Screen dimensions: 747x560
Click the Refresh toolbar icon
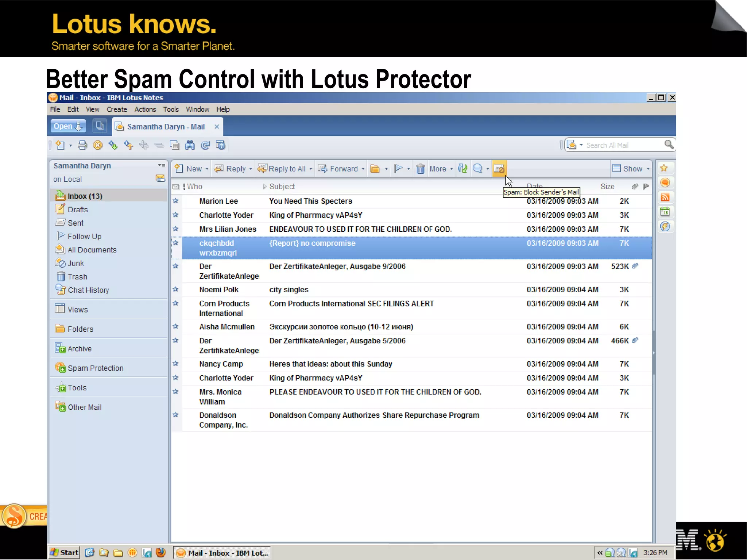click(205, 145)
